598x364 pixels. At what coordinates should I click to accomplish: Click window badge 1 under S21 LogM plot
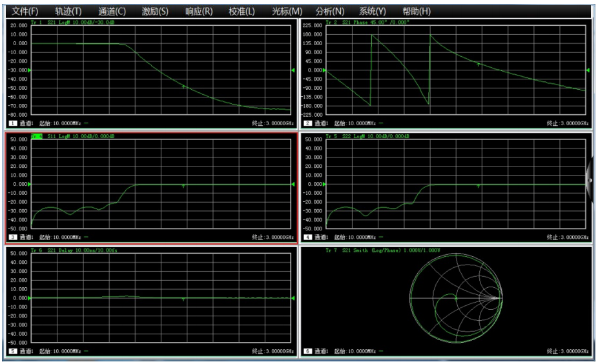click(13, 123)
